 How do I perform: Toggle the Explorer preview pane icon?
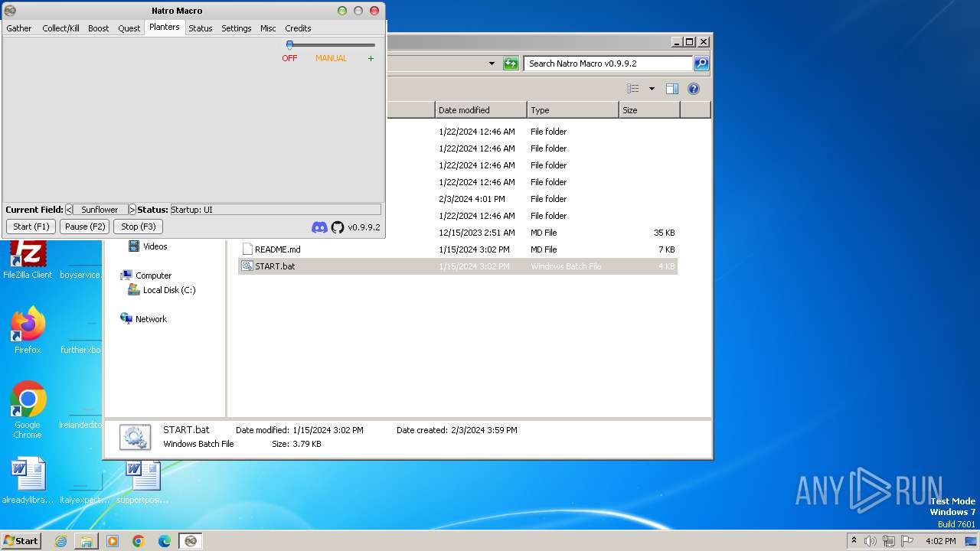click(672, 89)
